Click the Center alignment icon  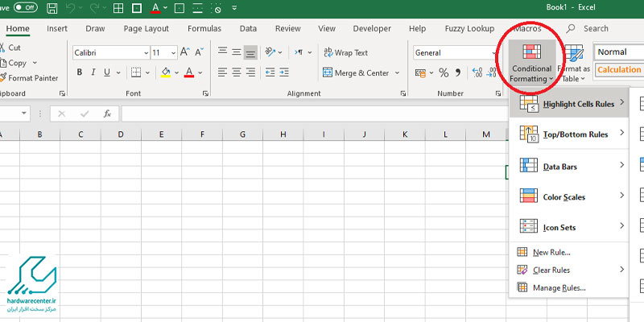(x=236, y=72)
